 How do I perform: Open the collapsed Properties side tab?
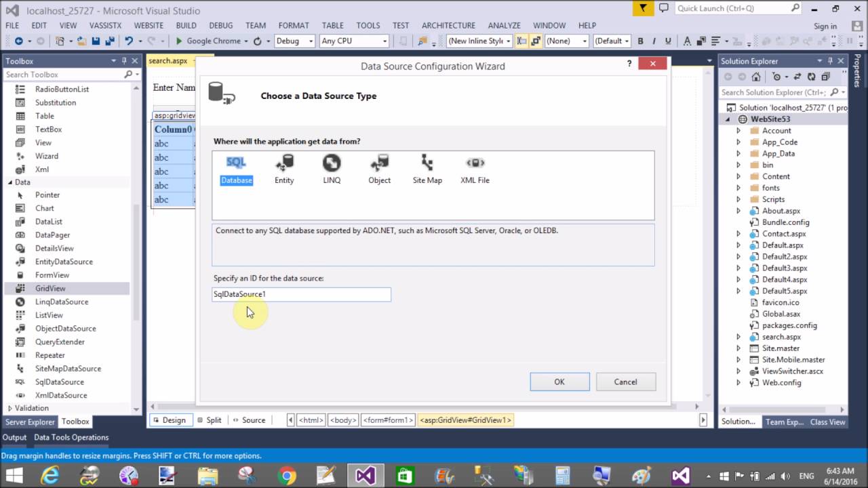[x=858, y=70]
